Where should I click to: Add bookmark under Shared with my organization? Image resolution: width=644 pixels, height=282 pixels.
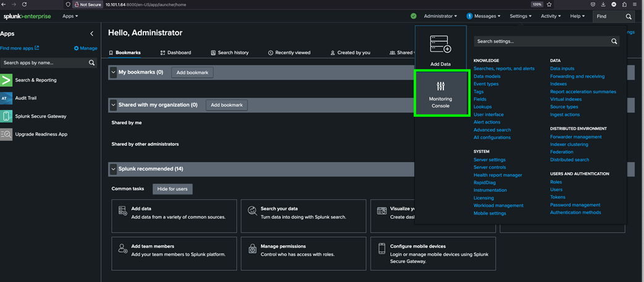(x=227, y=105)
